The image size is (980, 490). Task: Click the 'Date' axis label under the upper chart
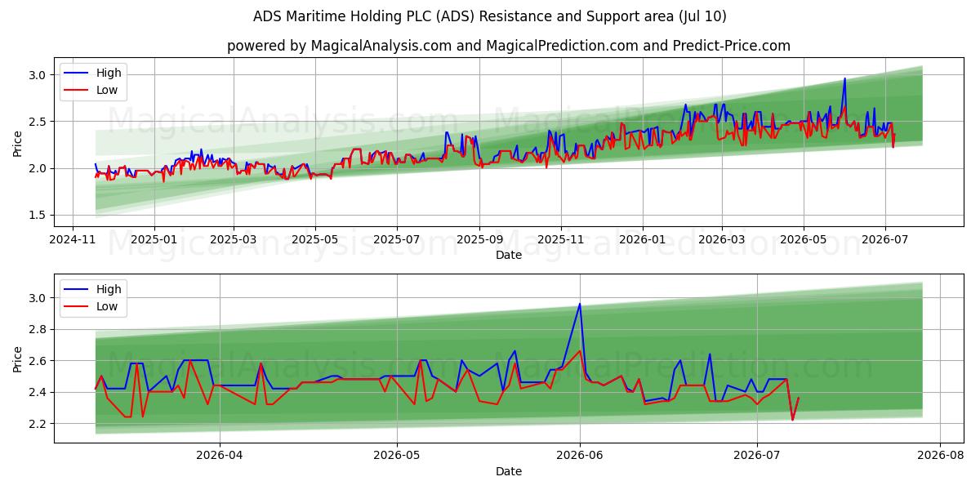click(509, 256)
